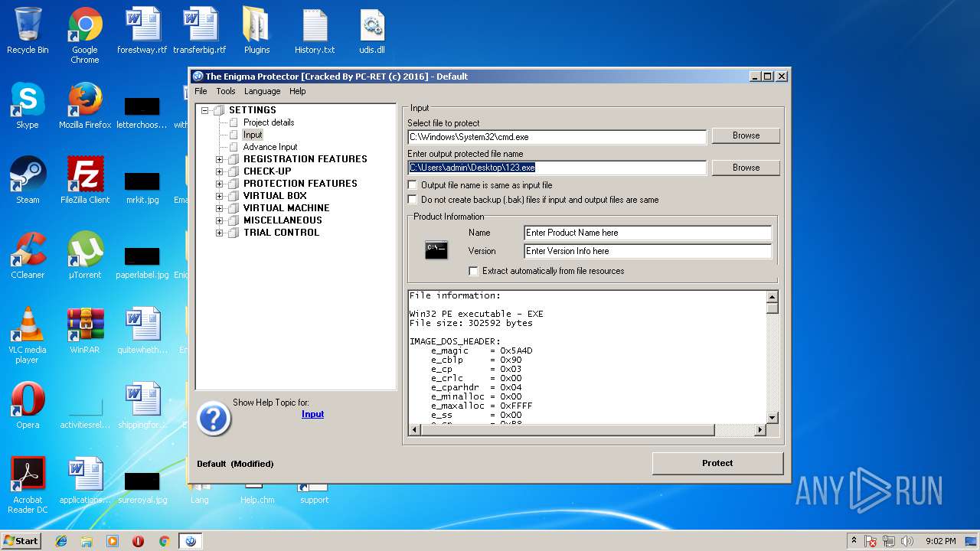The image size is (980, 551).
Task: Expand the TRIAL CONTROL node
Action: [219, 233]
